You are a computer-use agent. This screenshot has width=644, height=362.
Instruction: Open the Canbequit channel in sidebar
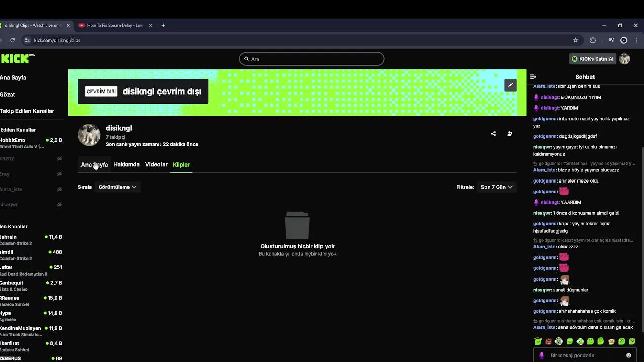tap(31, 286)
